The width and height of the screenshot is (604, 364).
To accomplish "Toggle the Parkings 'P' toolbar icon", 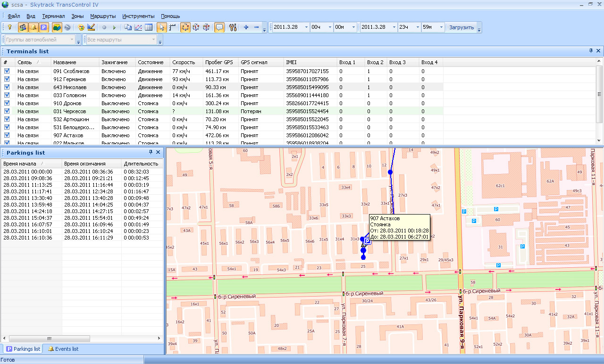I will point(43,27).
